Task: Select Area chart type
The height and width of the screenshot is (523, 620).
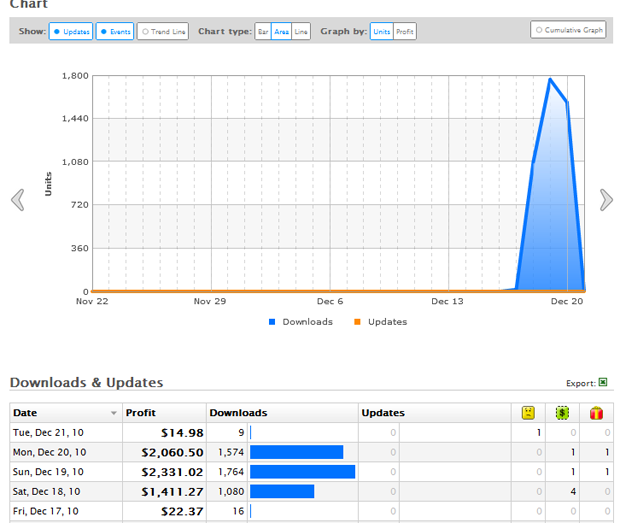Action: point(281,32)
